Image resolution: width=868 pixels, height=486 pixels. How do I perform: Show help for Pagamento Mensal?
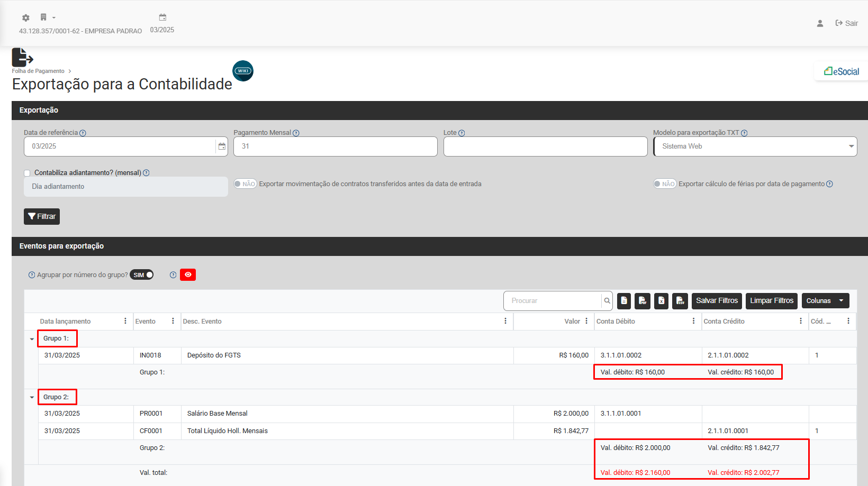(296, 133)
